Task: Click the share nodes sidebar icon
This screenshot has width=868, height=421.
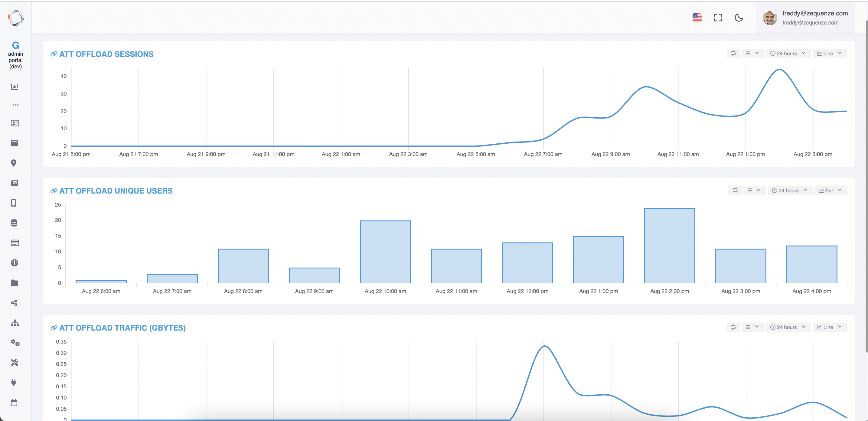Action: click(14, 303)
